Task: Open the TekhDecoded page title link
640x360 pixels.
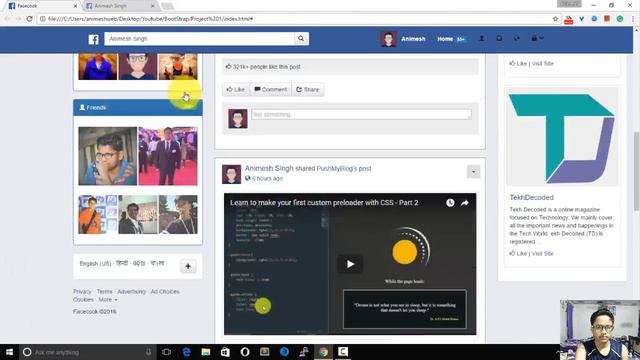Action: pyautogui.click(x=531, y=198)
